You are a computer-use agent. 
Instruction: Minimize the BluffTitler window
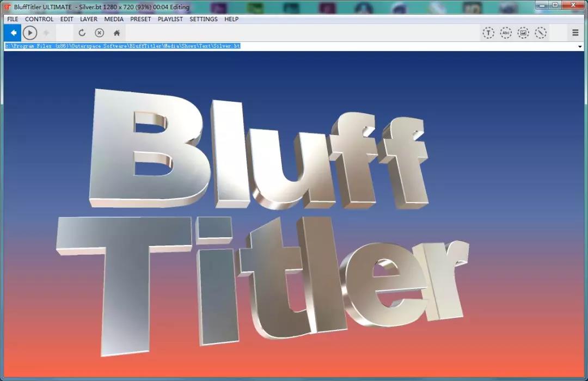(542, 5)
